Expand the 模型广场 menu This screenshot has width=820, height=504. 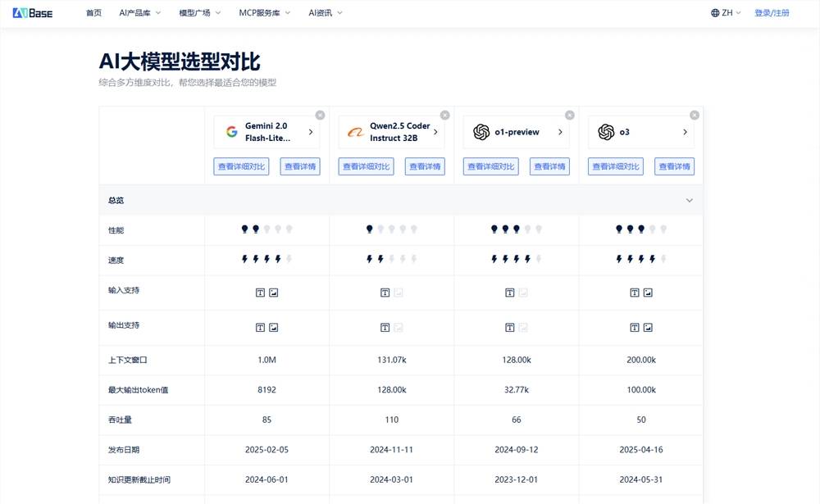200,13
